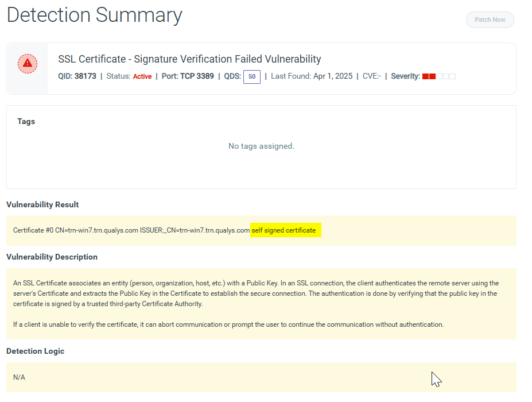The height and width of the screenshot is (402, 532).
Task: Click the mouse cursor location in Detection Logic
Action: [434, 379]
